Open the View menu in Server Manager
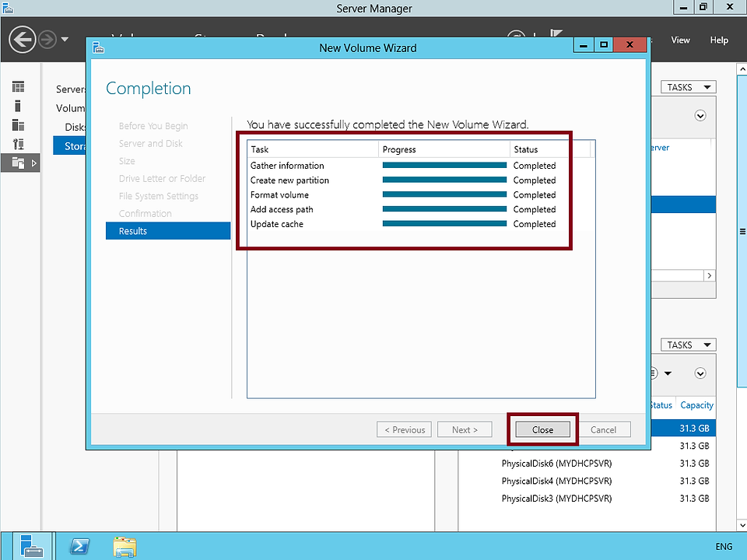The image size is (747, 560). [680, 40]
